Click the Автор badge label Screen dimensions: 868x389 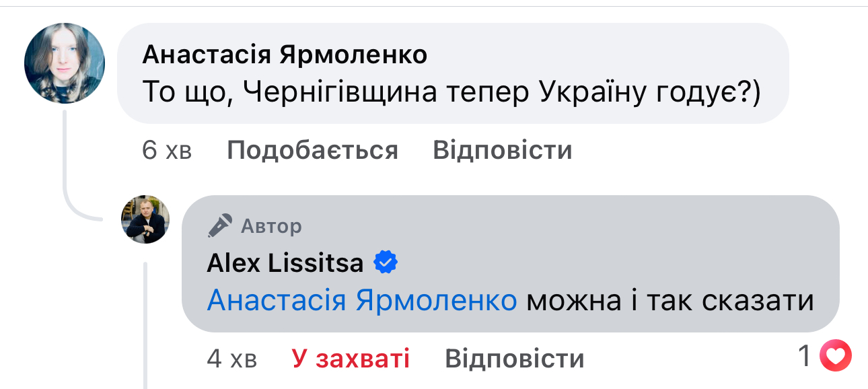(271, 226)
